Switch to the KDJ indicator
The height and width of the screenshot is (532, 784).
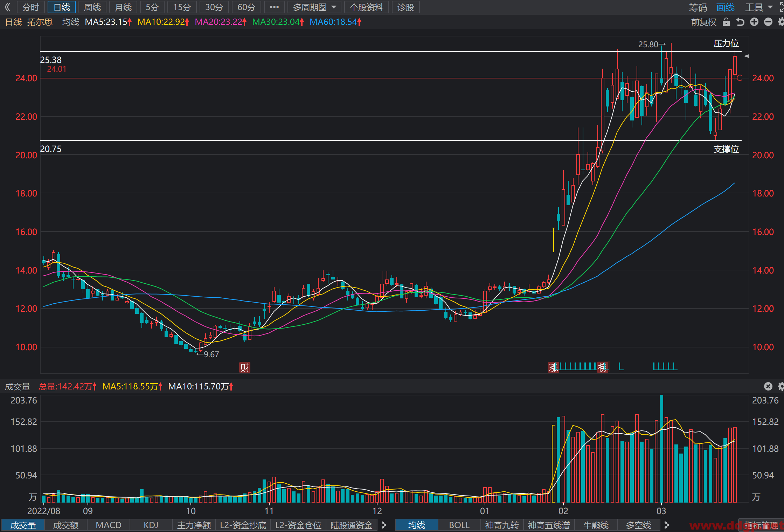click(151, 525)
